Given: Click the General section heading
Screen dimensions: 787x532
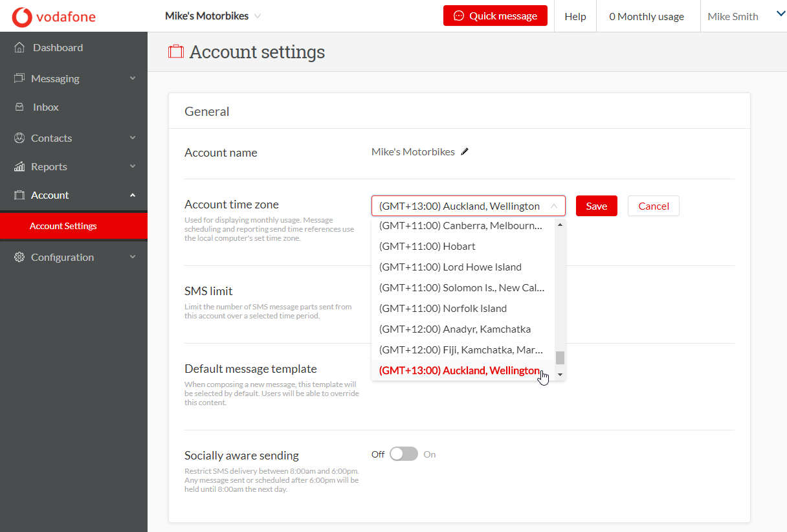Looking at the screenshot, I should point(207,111).
